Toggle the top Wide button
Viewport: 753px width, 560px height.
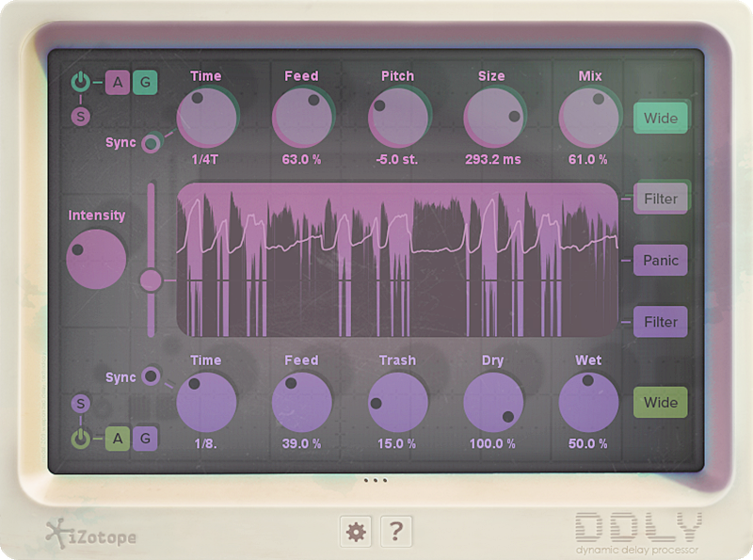tap(661, 118)
